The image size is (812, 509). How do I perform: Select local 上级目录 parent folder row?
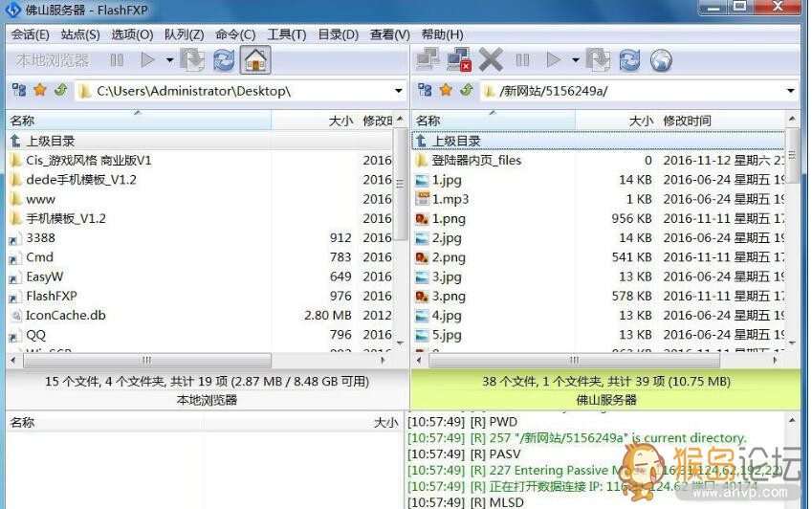199,141
